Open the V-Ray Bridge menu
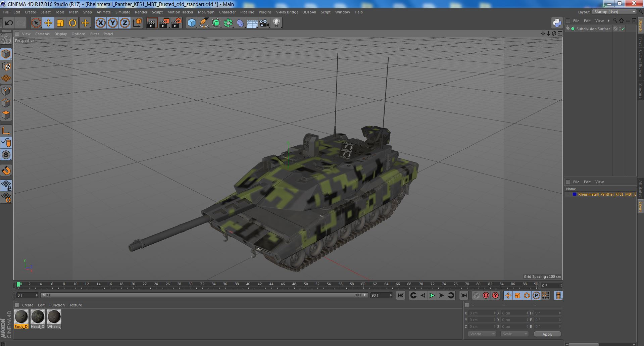The width and height of the screenshot is (644, 346). 287,12
